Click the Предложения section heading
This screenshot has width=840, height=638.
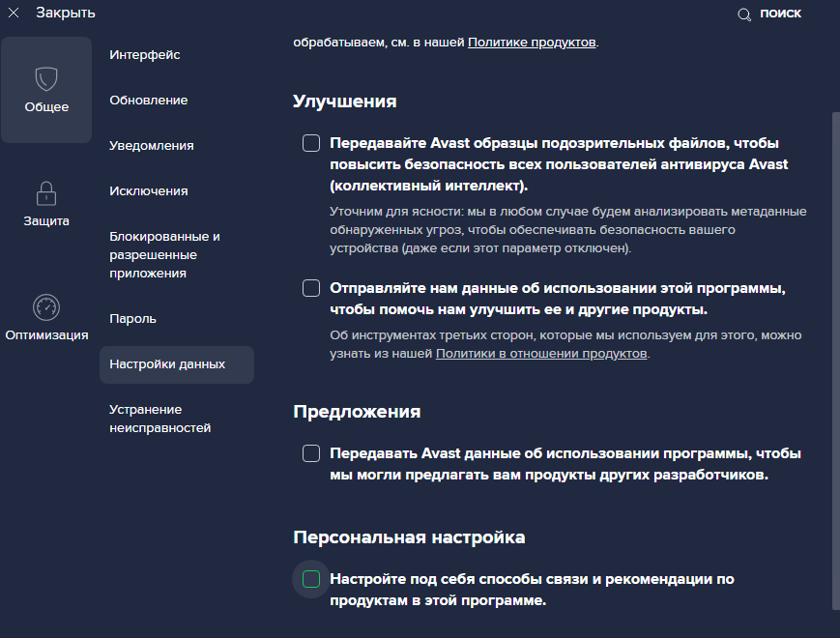click(357, 412)
